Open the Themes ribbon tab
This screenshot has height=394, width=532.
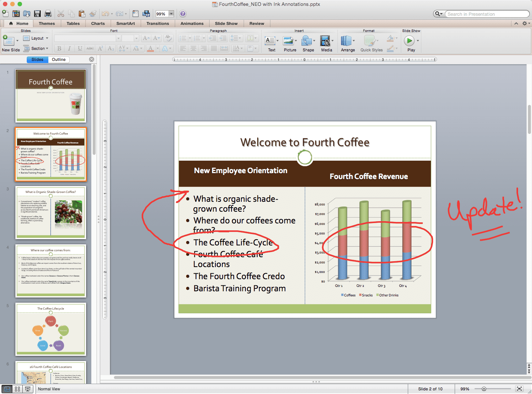[x=47, y=23]
